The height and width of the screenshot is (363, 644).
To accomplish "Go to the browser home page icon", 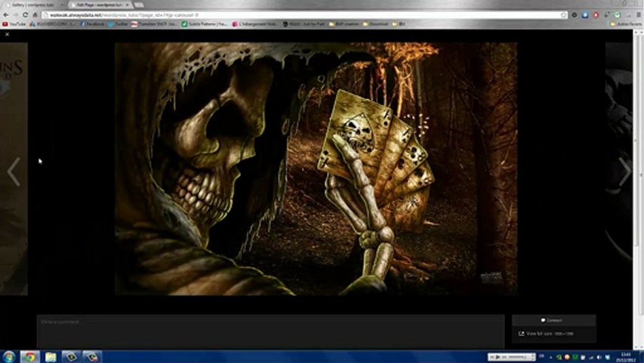I will (x=35, y=15).
